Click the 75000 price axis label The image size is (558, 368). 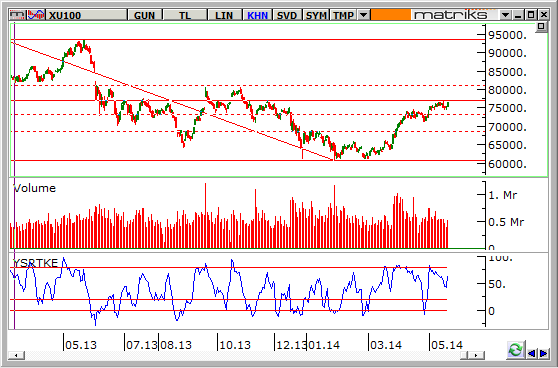pyautogui.click(x=507, y=108)
